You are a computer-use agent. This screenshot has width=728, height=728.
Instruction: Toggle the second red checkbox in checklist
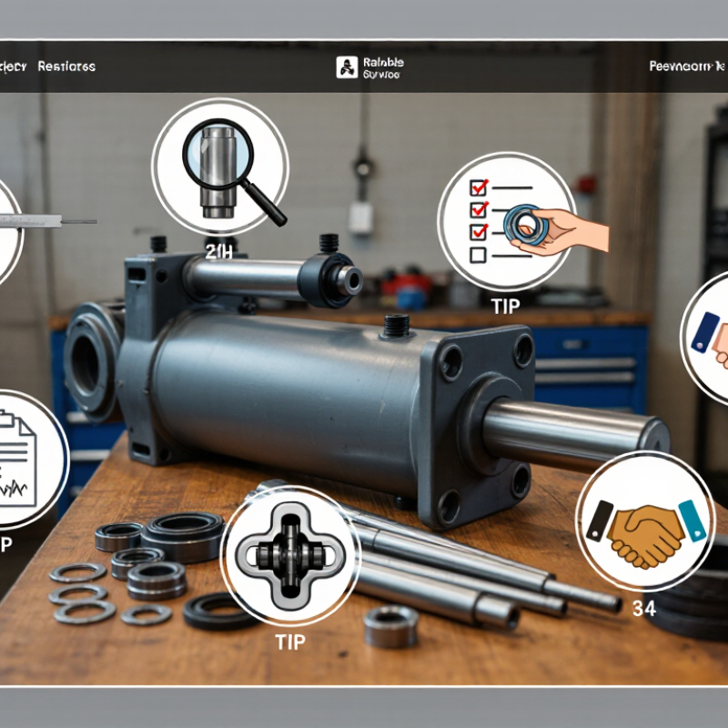pos(479,209)
